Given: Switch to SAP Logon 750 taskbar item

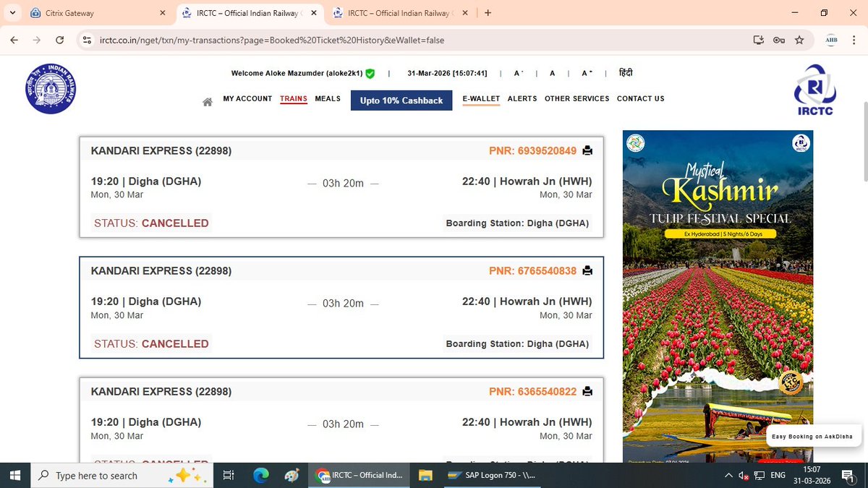Looking at the screenshot, I should (x=493, y=476).
